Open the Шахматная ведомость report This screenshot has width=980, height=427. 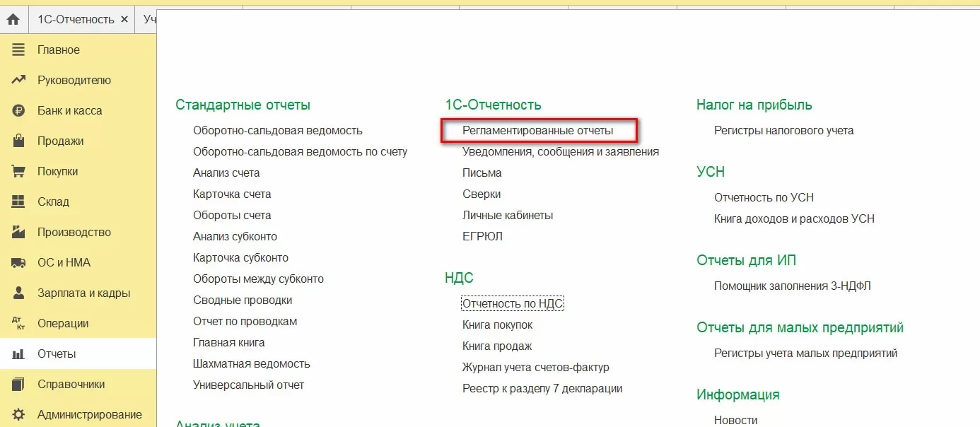point(252,364)
